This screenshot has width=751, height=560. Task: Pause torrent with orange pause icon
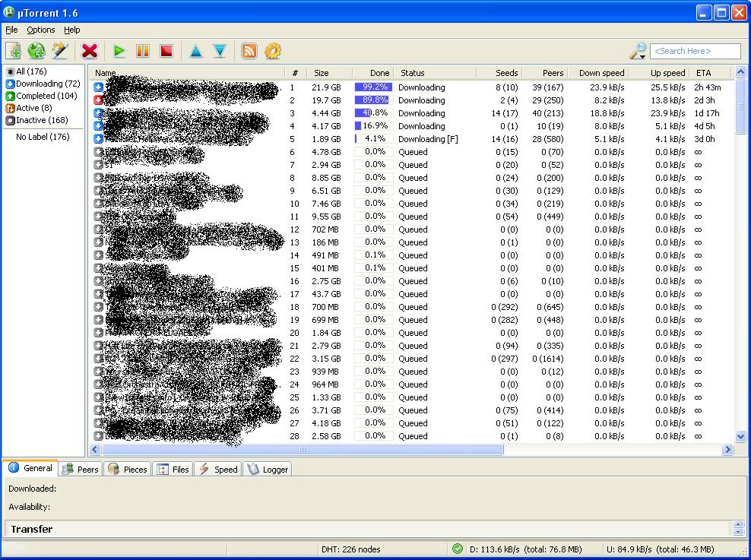[x=143, y=51]
